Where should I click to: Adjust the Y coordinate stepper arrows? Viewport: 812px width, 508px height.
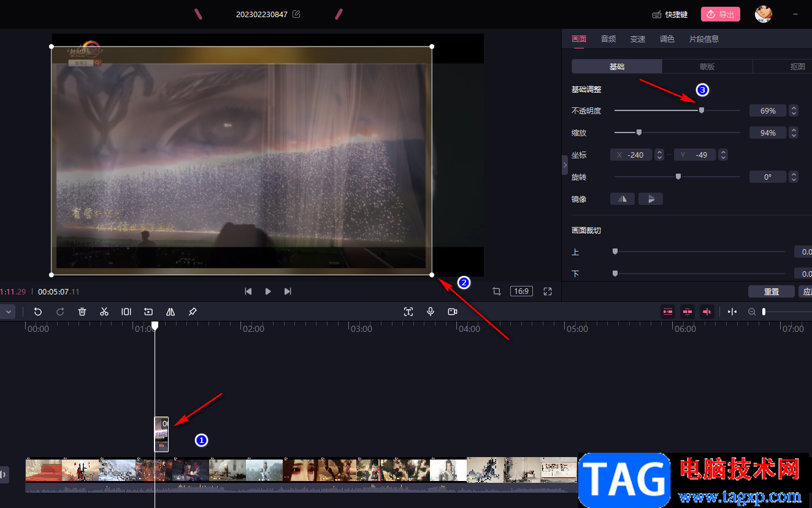[723, 155]
